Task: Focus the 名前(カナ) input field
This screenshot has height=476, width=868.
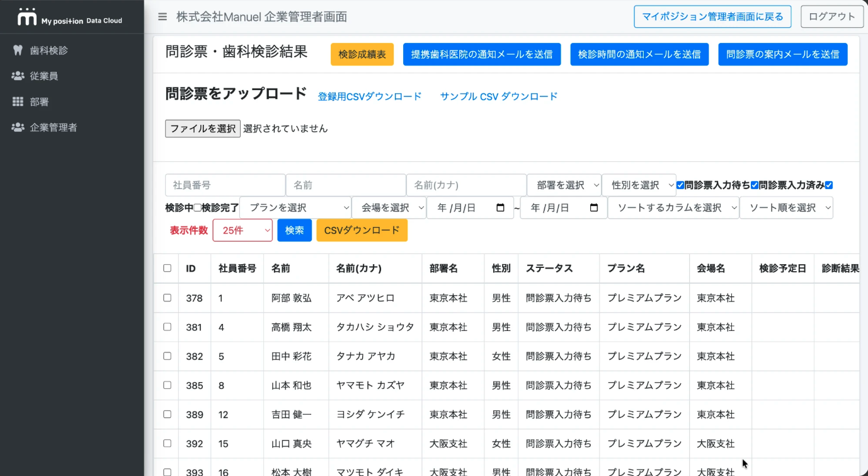Action: click(466, 185)
